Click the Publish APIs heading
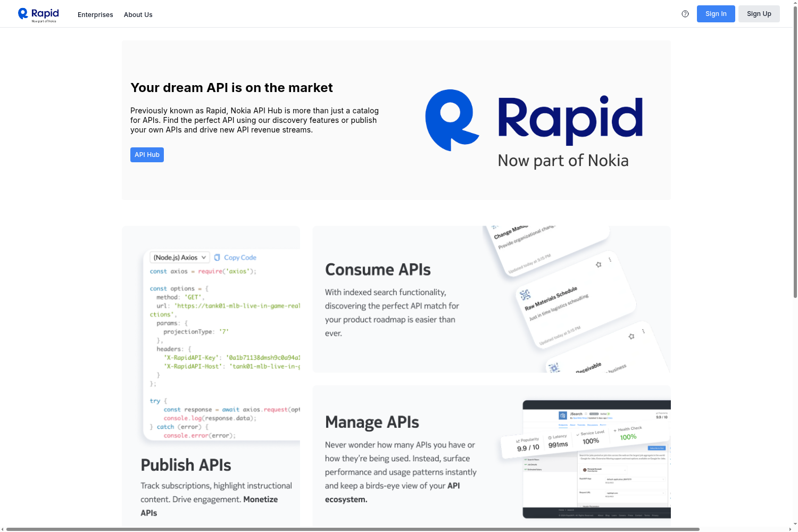 pyautogui.click(x=186, y=465)
